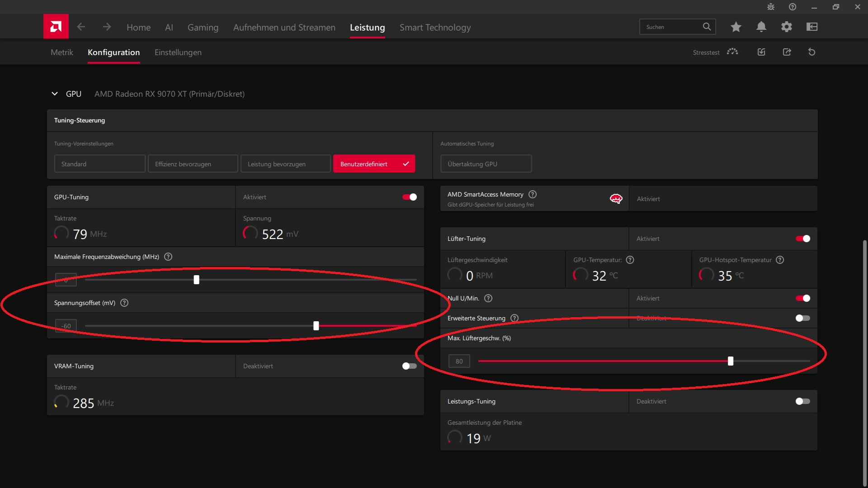Enable the VRAM-Tuning toggle
The height and width of the screenshot is (488, 868).
pos(410,366)
